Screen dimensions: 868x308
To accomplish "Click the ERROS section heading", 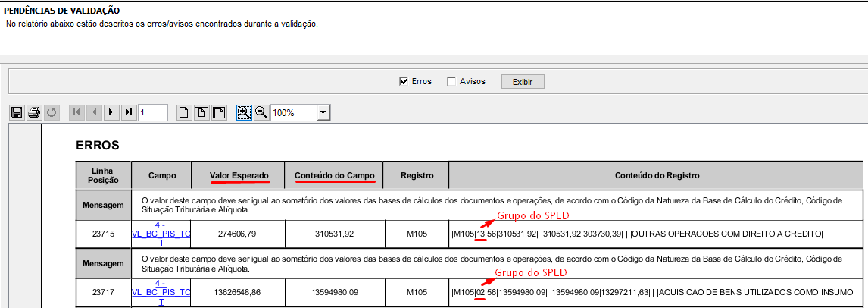I will (97, 146).
